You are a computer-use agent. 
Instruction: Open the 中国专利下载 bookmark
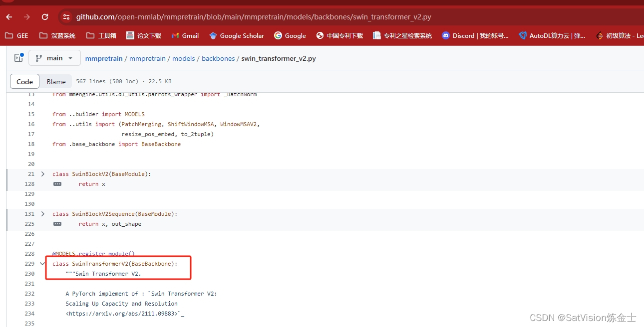[339, 35]
